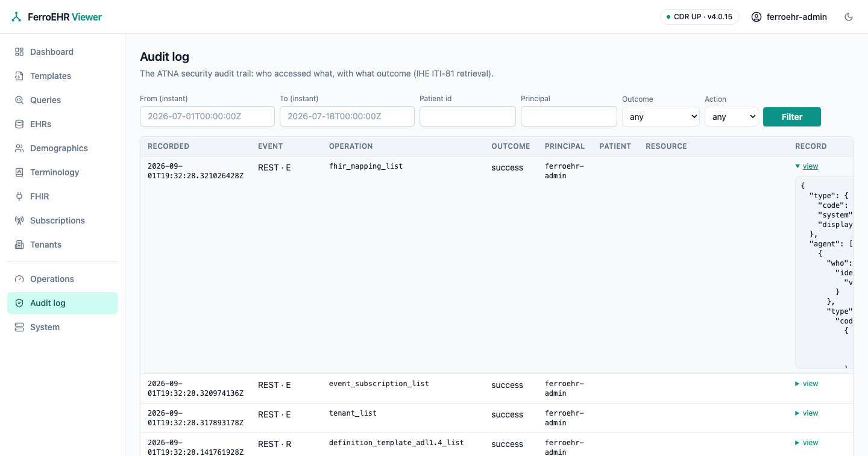
Task: Click REST · R event cell
Action: 274,444
